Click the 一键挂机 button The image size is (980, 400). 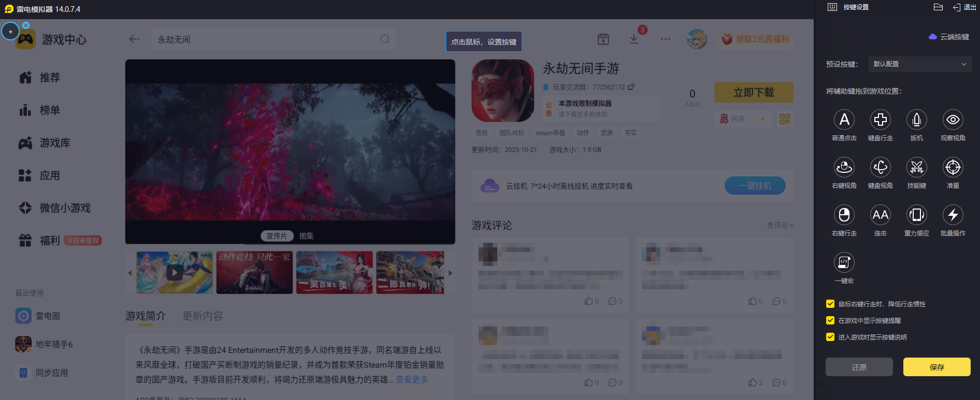pyautogui.click(x=755, y=186)
